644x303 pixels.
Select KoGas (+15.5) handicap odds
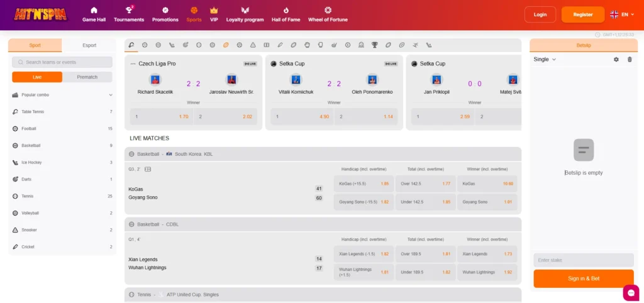coord(364,184)
